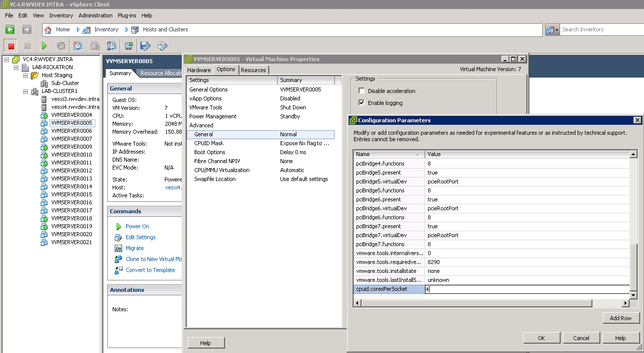Click the Clone to New Virtual Machine icon
The width and height of the screenshot is (644, 353).
point(118,259)
